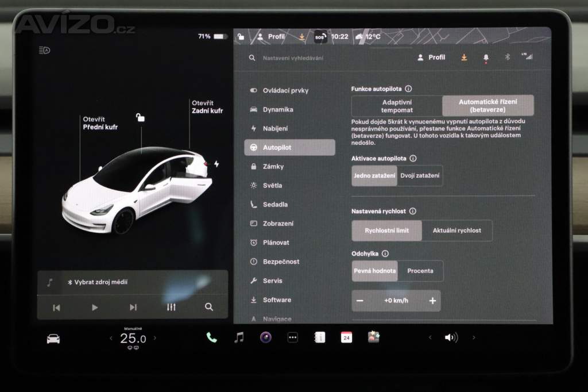This screenshot has width=588, height=392.
Task: Tap the lock icon above the car
Action: (x=140, y=118)
